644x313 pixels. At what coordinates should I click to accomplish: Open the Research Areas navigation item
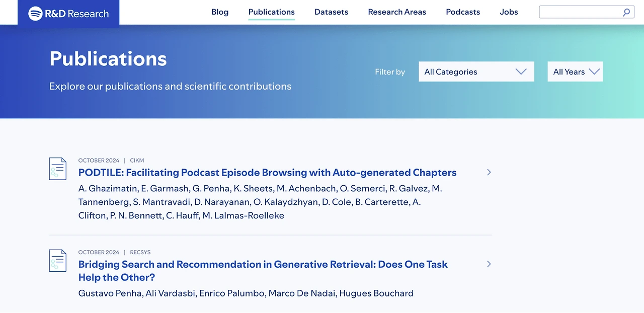tap(397, 12)
